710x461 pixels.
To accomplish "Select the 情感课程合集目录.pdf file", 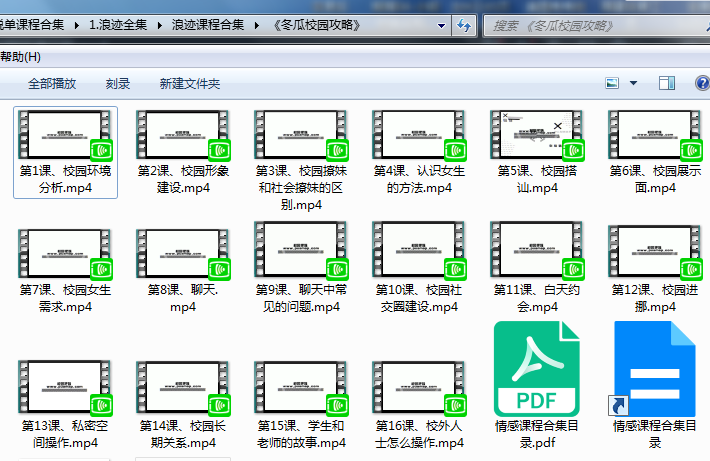I will (537, 385).
